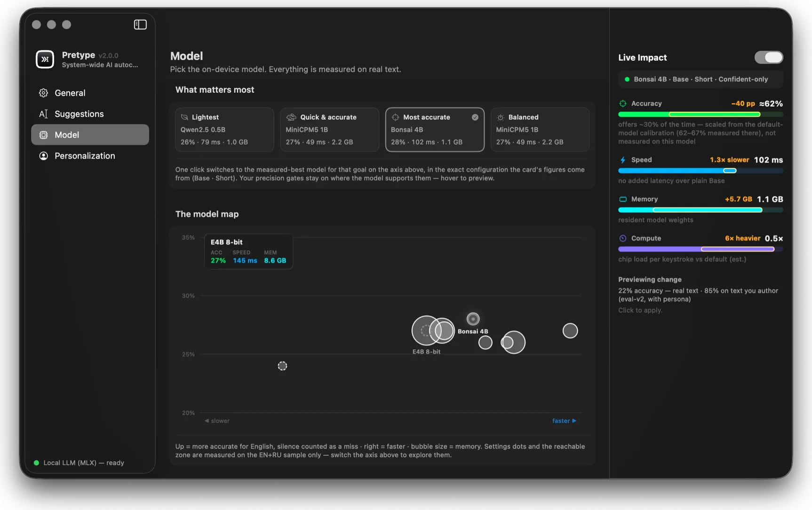Click the Pretype app logo icon

point(45,59)
